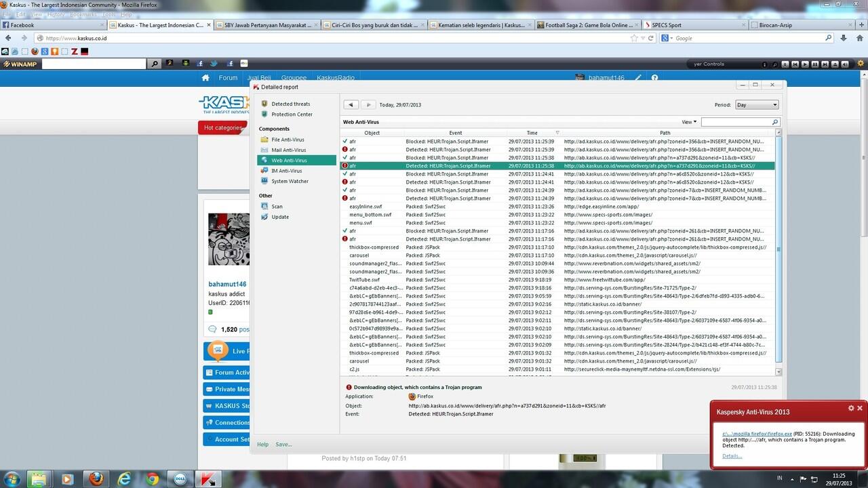This screenshot has height=488, width=868.
Task: Click sort arrow in Time column header
Action: [x=557, y=133]
